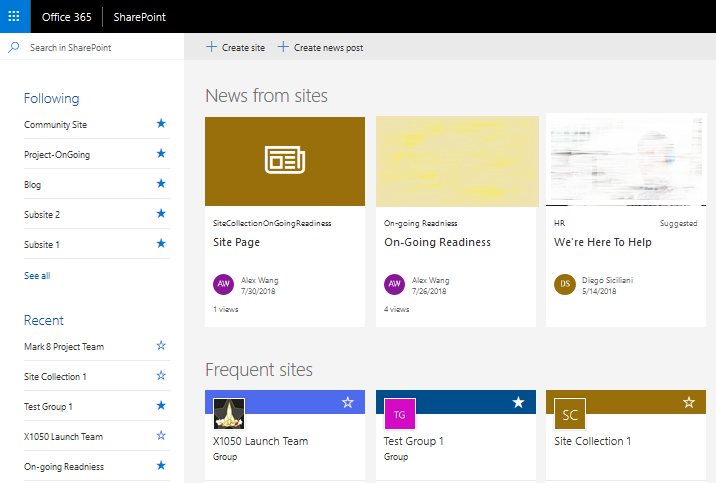This screenshot has height=483, width=716.
Task: Click Create site button
Action: pyautogui.click(x=236, y=47)
